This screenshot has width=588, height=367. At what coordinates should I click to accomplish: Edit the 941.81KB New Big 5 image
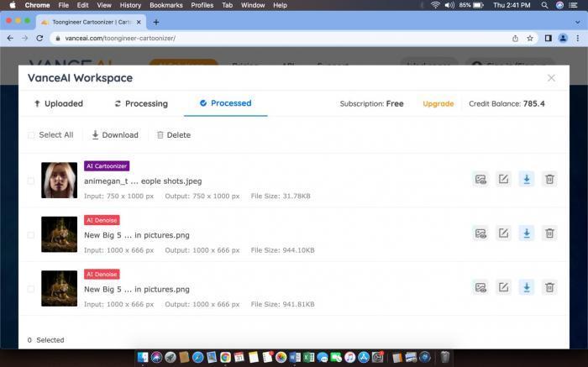[503, 287]
